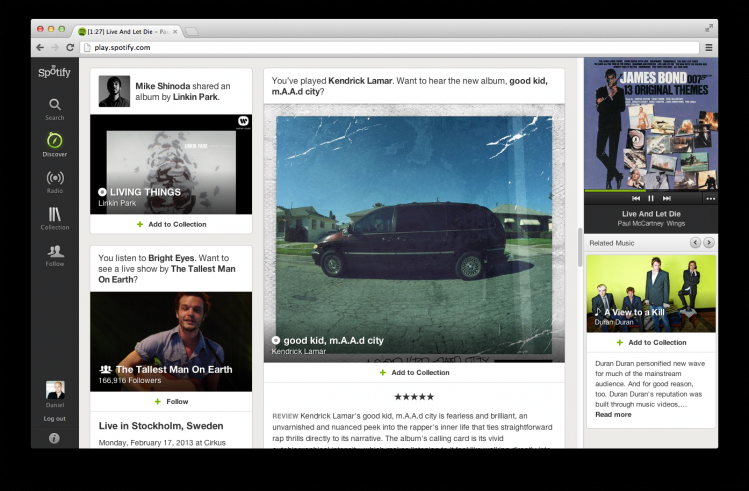Play the Living Things album cover
The height and width of the screenshot is (491, 749).
[x=171, y=164]
